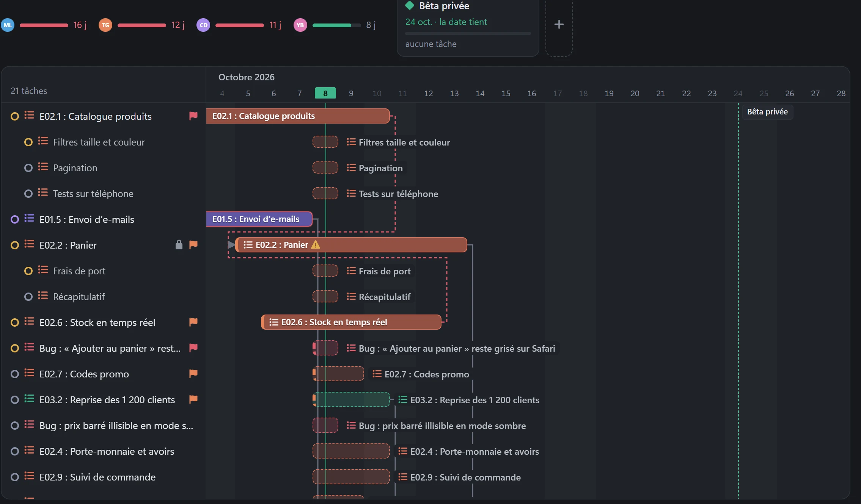The image size is (861, 504).
Task: Click the TG avatar badge
Action: tap(105, 25)
